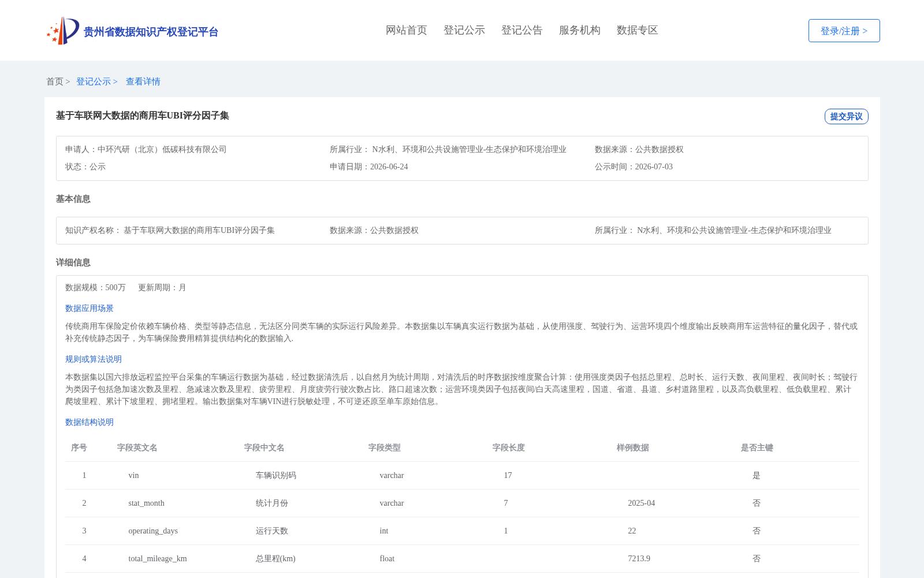Click the sample value 2025-04
Viewport: 924px width, 578px height.
click(x=642, y=503)
